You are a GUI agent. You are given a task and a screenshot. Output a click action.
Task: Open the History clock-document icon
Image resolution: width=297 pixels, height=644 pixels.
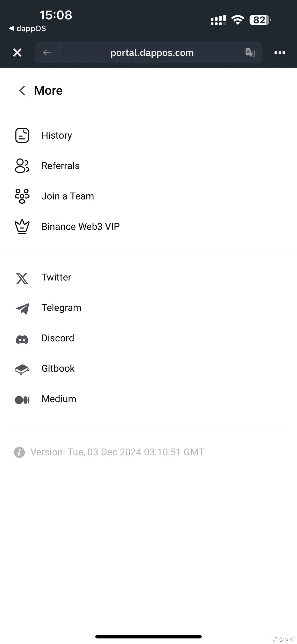coord(22,136)
